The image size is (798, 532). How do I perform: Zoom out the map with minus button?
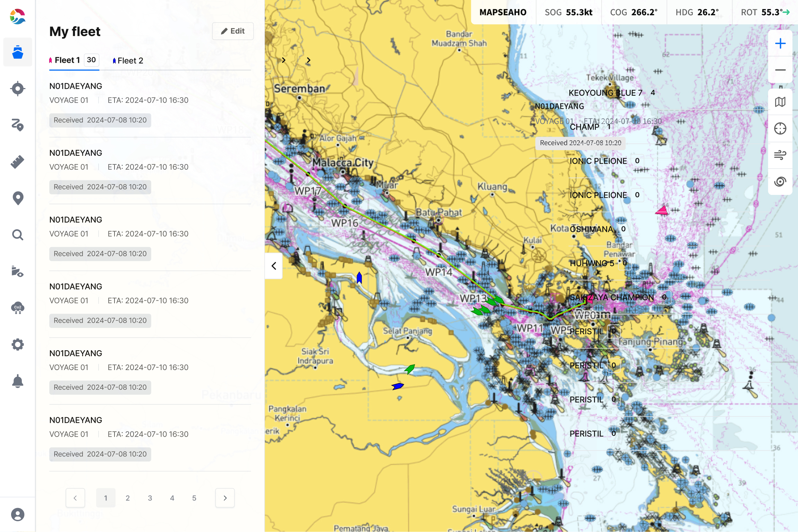click(780, 70)
